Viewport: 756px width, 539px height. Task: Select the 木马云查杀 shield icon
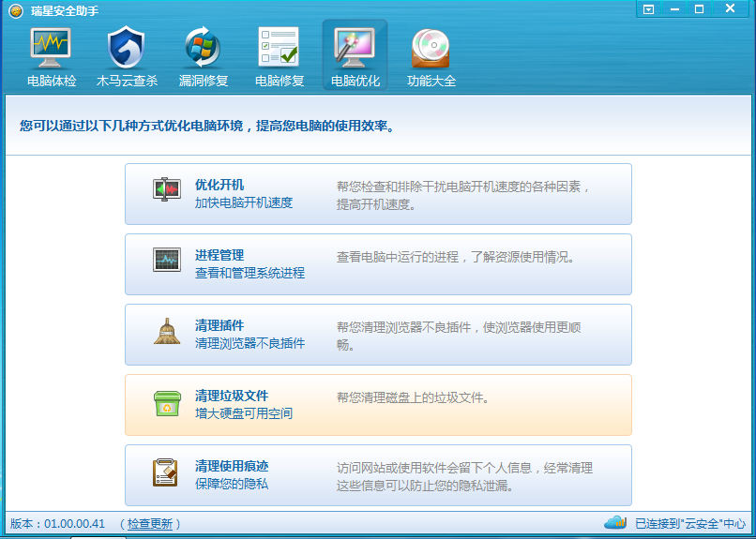(x=126, y=48)
